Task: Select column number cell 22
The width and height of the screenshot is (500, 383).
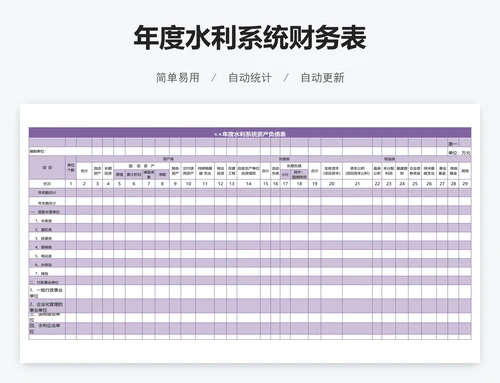Action: coord(377,184)
